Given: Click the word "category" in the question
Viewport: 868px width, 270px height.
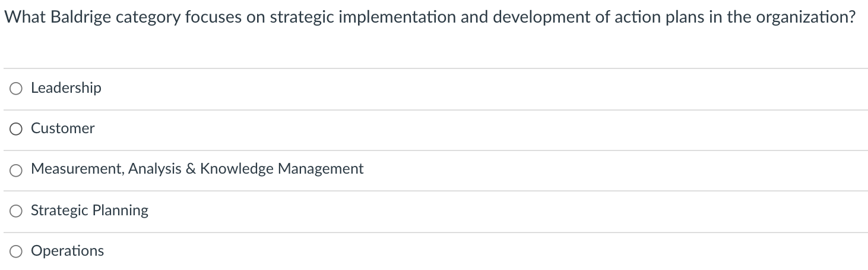Looking at the screenshot, I should click(144, 17).
